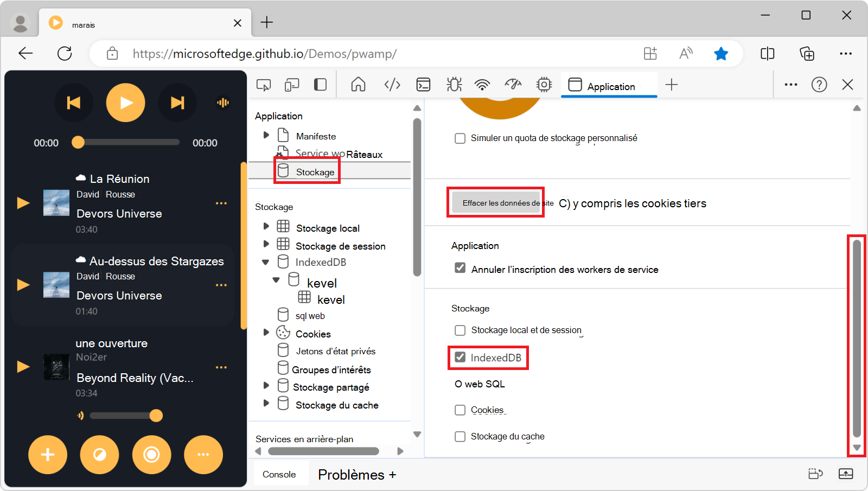Click Effacer les données de site
The image size is (868, 491).
point(495,202)
